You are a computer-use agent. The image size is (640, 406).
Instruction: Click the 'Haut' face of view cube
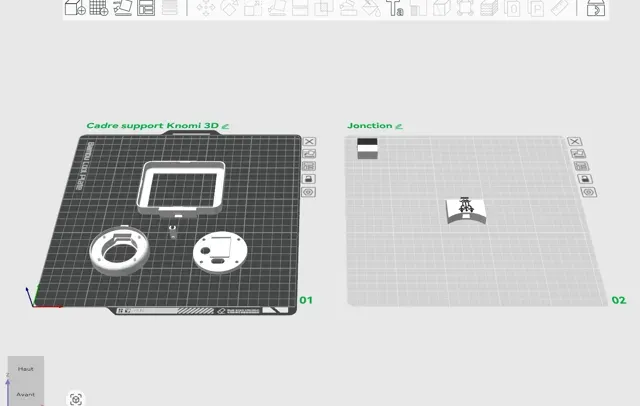[x=25, y=368]
